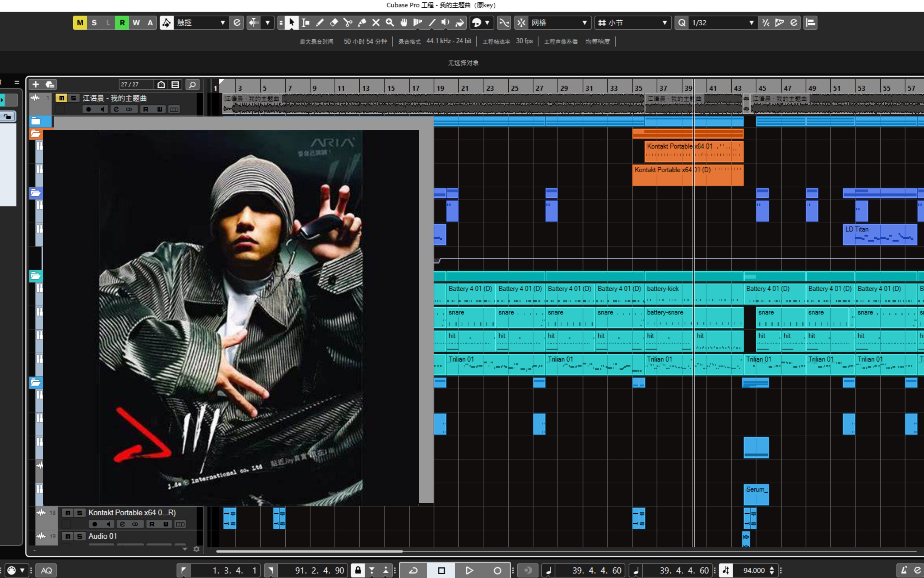Mute the Kontakt Portable x64 0...R) track

point(68,513)
